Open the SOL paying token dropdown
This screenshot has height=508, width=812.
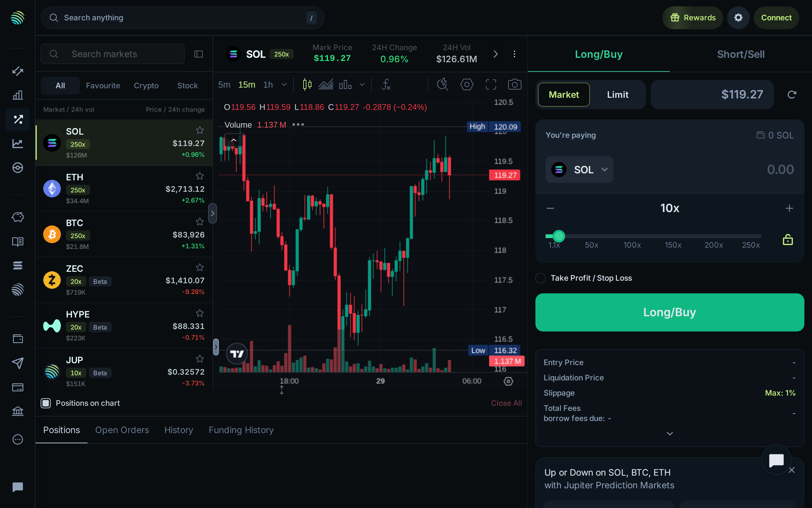(579, 170)
